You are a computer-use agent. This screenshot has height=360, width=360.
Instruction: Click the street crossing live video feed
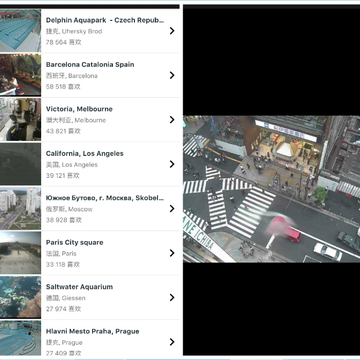tap(271, 189)
